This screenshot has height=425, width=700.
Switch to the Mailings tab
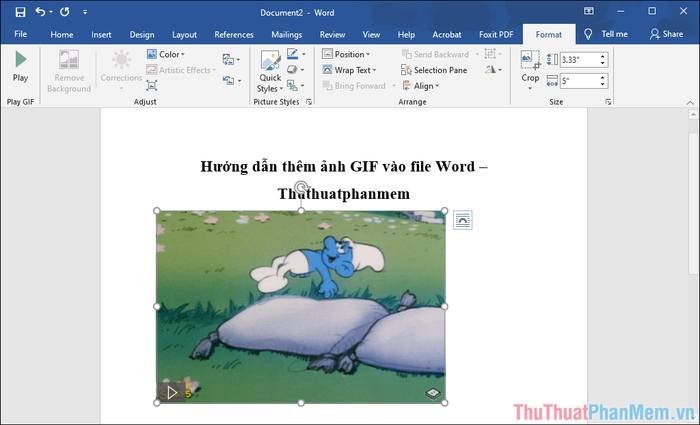(x=287, y=34)
